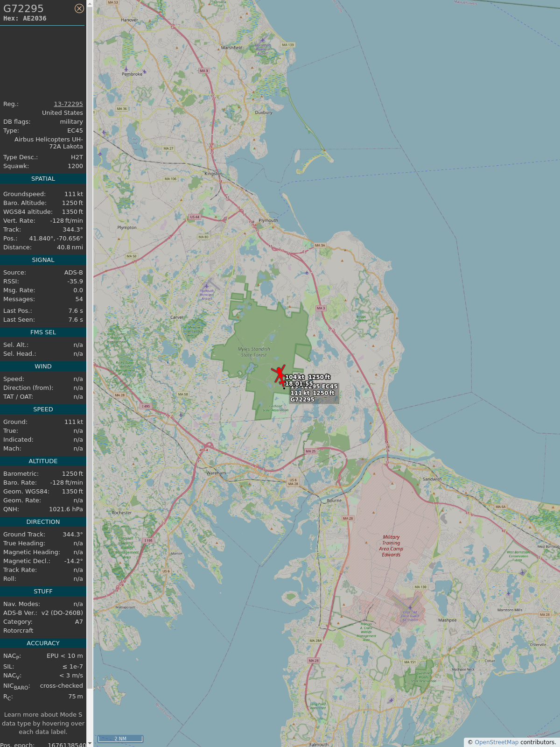Click the Military Training Area Camp Edwards label

coord(391,546)
